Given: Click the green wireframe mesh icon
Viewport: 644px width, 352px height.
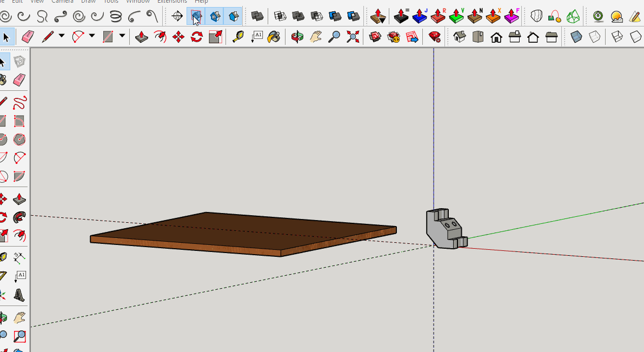Looking at the screenshot, I should click(573, 16).
